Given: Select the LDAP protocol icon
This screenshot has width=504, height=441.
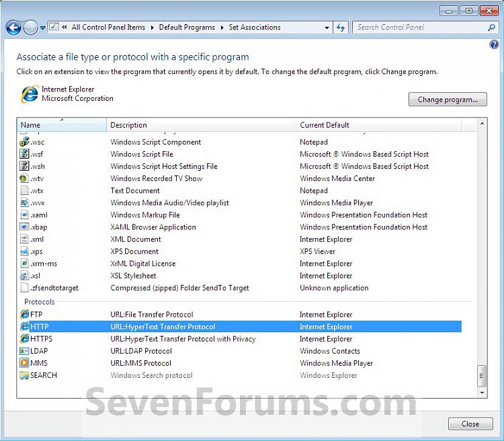Looking at the screenshot, I should (24, 351).
